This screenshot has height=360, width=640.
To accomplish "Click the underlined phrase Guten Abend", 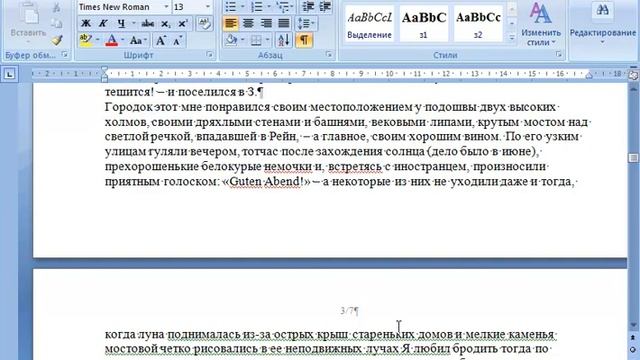I will pos(266,182).
